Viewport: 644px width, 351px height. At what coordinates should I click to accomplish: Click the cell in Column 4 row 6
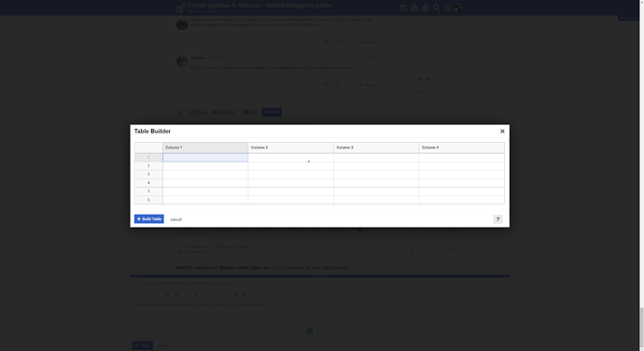[462, 200]
